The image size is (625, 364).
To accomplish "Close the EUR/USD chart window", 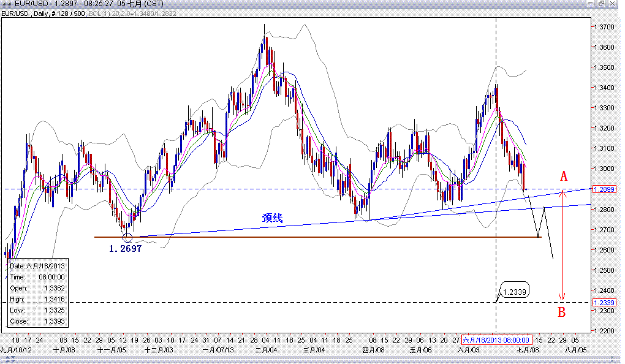I will (613, 4).
